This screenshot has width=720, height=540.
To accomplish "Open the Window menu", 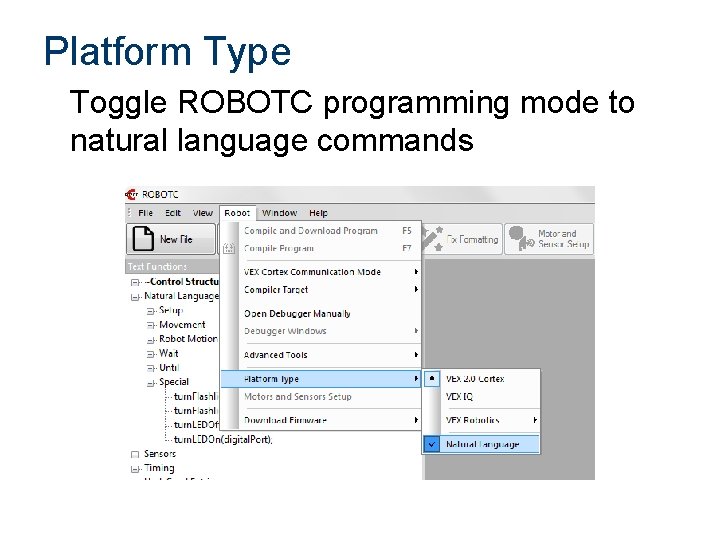I will coord(279,213).
